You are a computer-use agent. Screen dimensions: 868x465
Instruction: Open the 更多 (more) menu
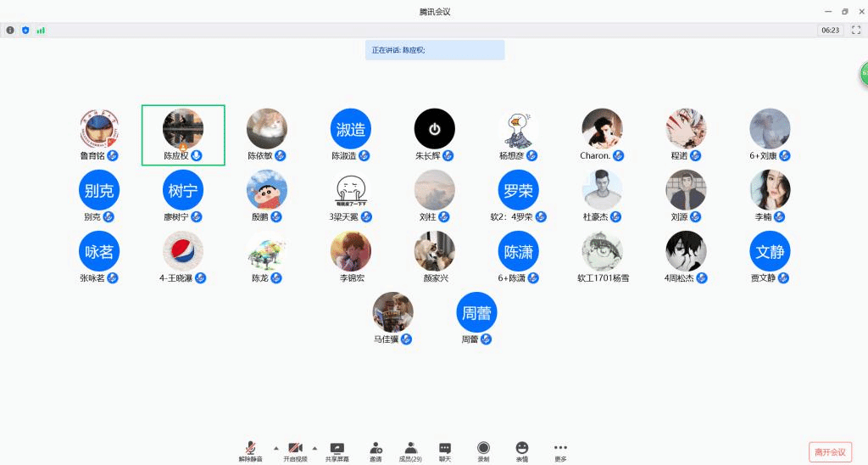click(560, 448)
